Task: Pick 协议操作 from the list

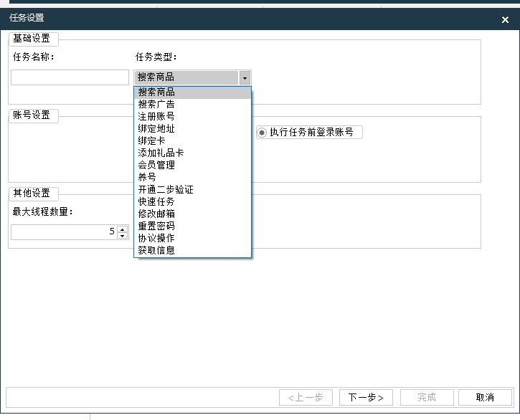Action: click(192, 238)
